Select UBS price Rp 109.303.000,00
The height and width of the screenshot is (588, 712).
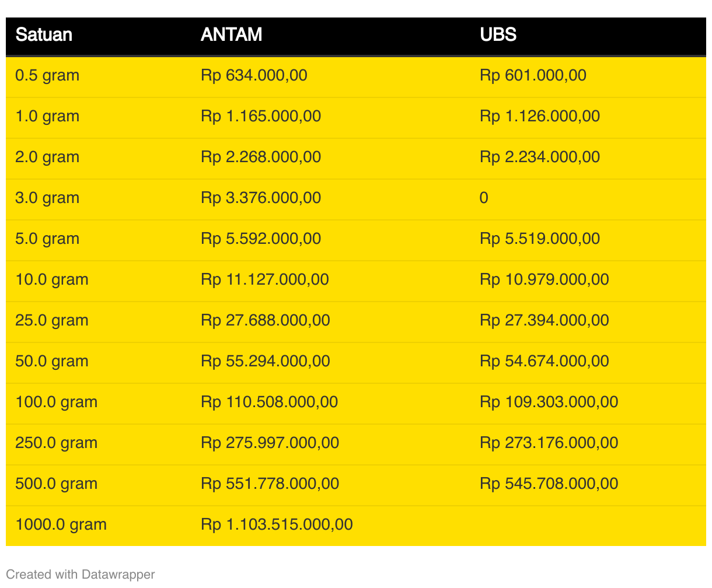point(549,402)
